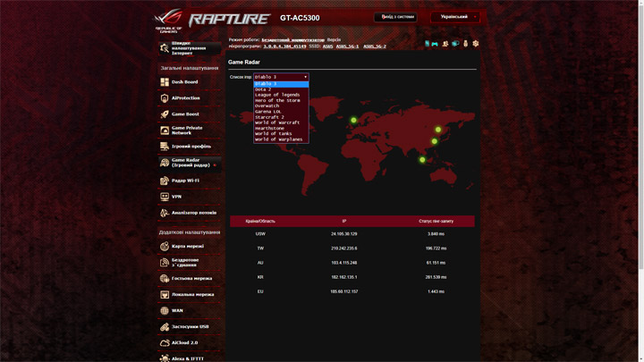This screenshot has width=644, height=362.
Task: Open Карта мережі network map
Action: (190, 247)
